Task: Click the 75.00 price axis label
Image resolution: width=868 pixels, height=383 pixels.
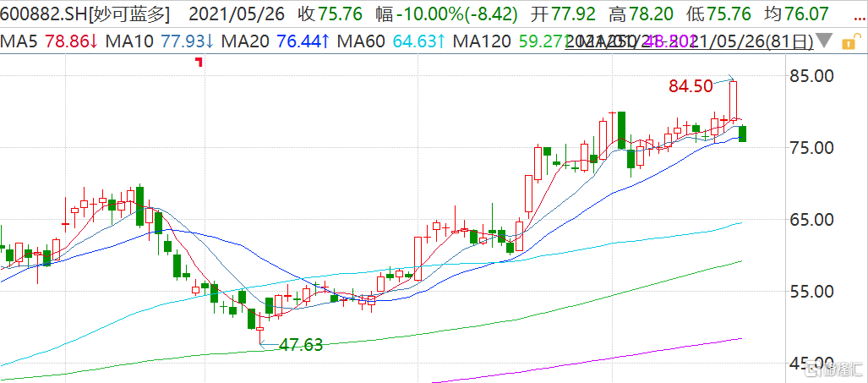Action: [812, 147]
